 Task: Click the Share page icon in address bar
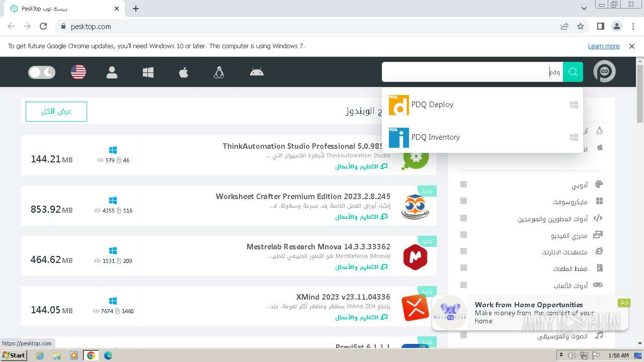[x=565, y=26]
